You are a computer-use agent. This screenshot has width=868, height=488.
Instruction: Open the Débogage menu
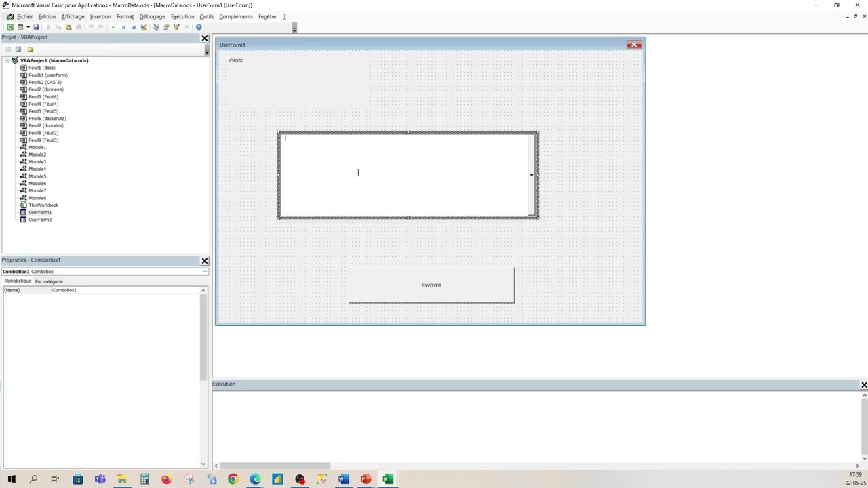[x=152, y=16]
